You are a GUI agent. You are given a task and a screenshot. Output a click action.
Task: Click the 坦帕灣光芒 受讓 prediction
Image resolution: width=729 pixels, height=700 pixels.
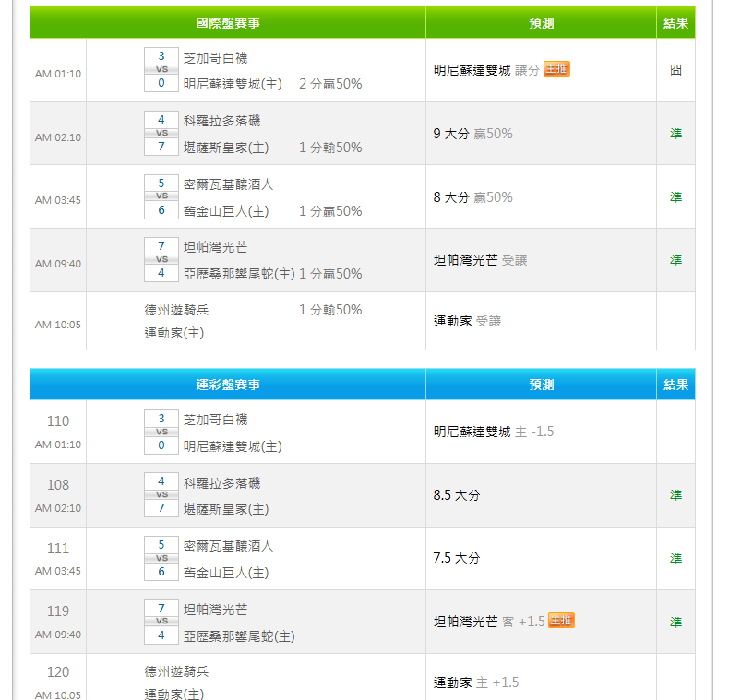coord(480,260)
